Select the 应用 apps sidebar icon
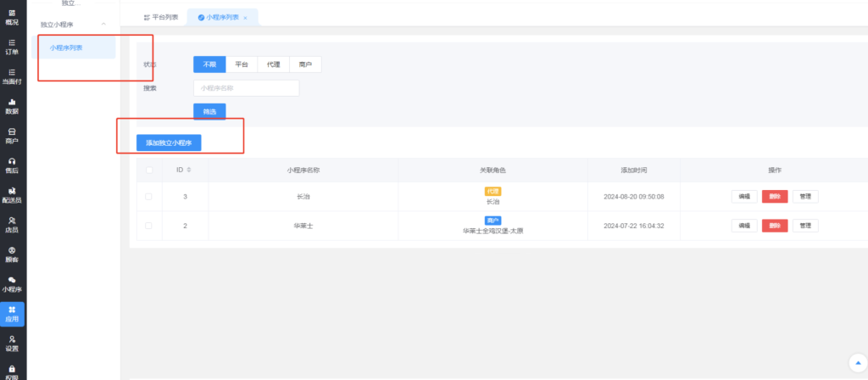The height and width of the screenshot is (380, 868). point(12,314)
